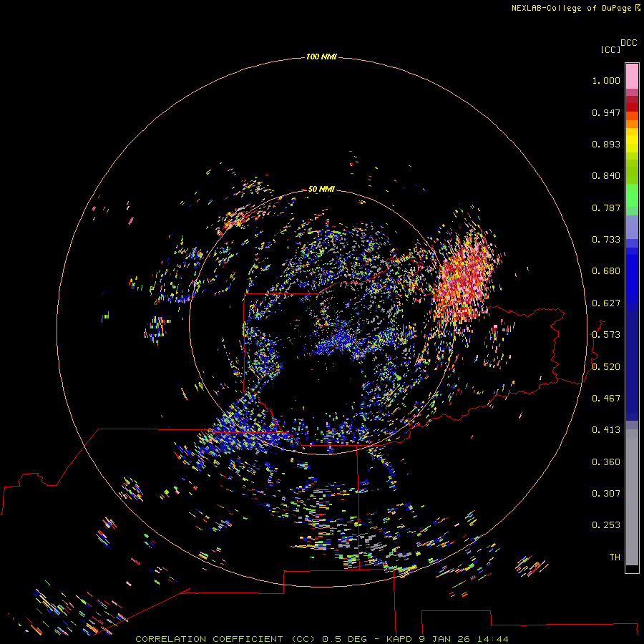Click the DCC legend label
The height and width of the screenshot is (644, 644).
point(628,43)
